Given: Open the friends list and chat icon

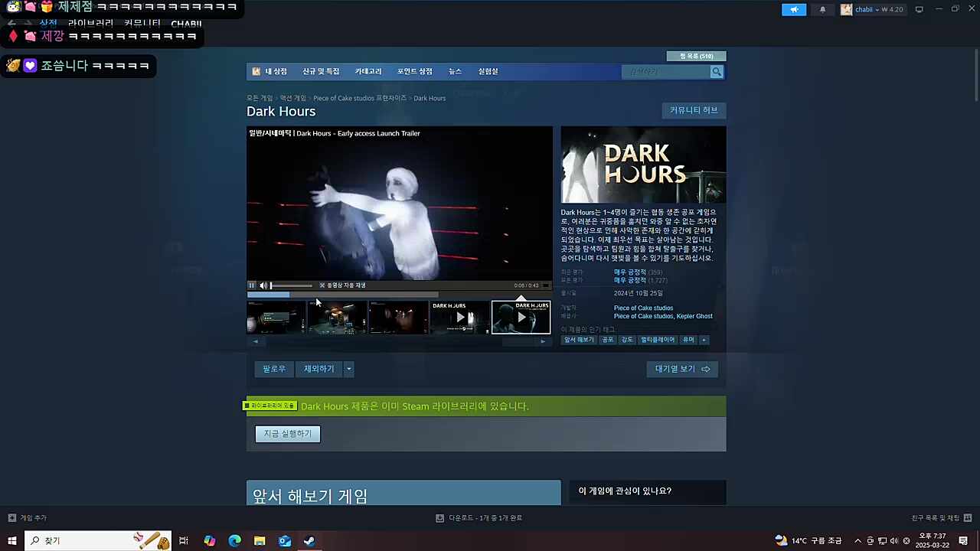Looking at the screenshot, I should pos(968,518).
